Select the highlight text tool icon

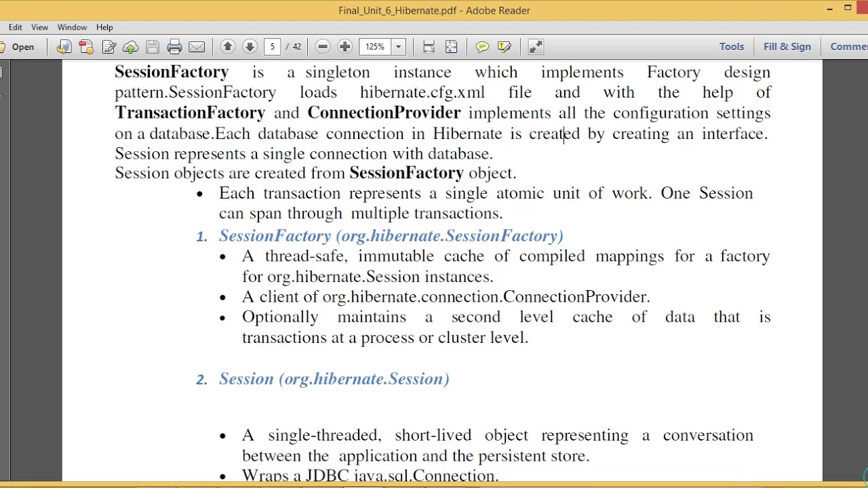click(504, 47)
